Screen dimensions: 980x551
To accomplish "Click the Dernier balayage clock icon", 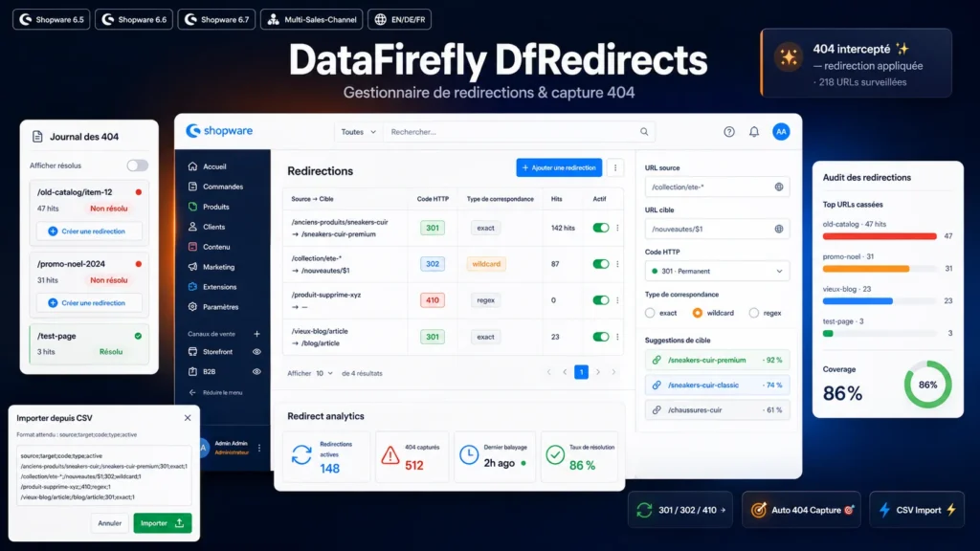I will click(469, 454).
